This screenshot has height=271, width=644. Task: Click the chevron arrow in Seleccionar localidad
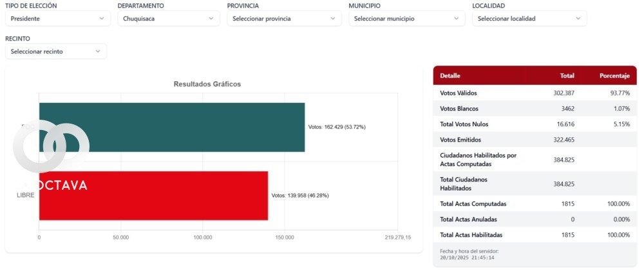[578, 19]
